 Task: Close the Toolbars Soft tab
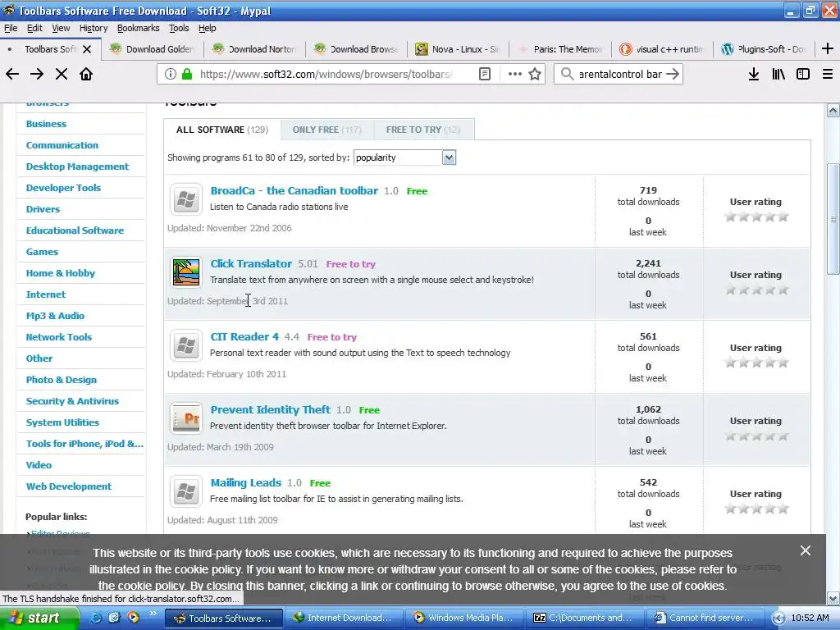coord(87,49)
